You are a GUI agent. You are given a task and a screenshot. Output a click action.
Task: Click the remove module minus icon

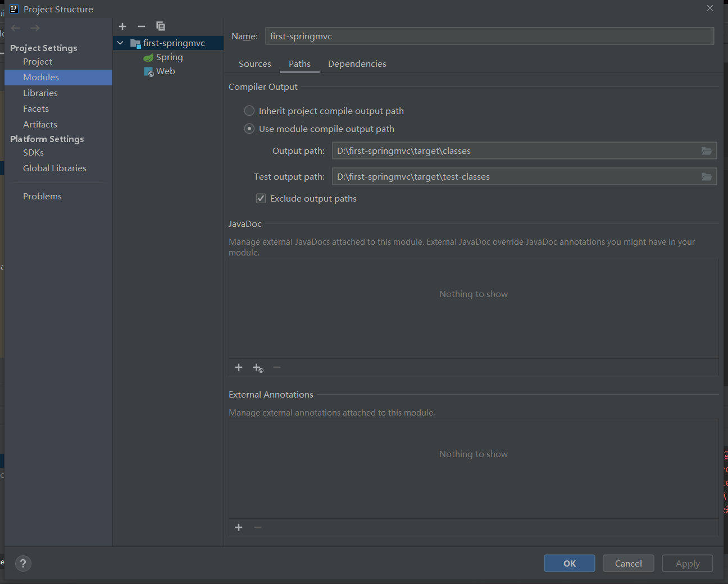[x=142, y=26]
